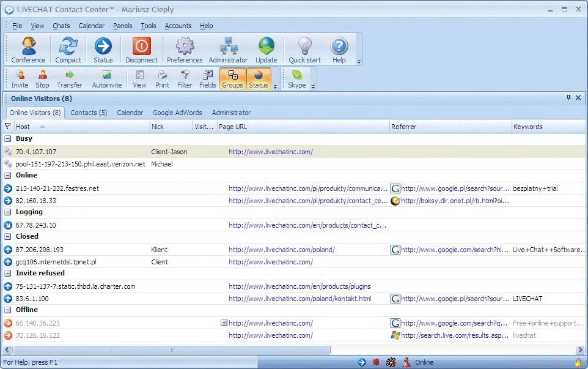588x369 pixels.
Task: Open the /en/products/plugins URL link
Action: pos(300,286)
